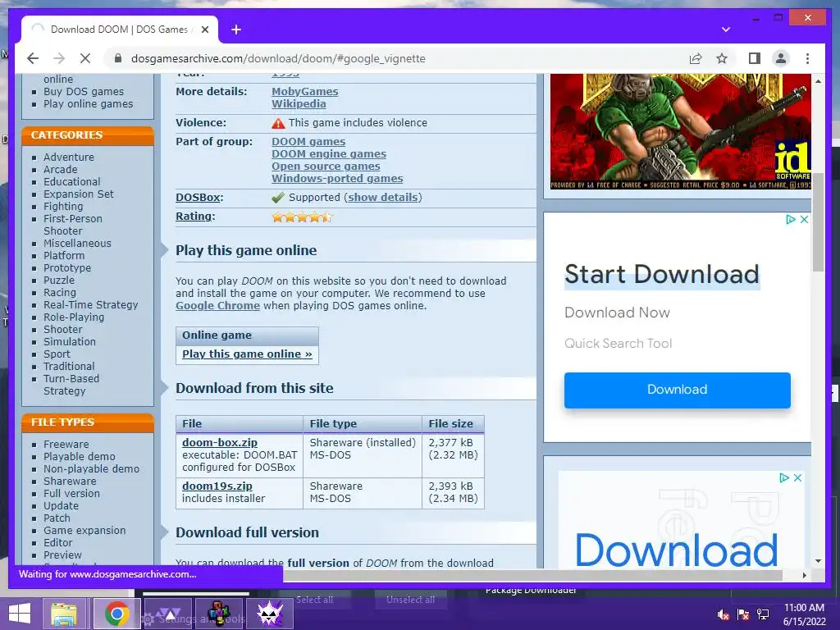This screenshot has width=840, height=630.
Task: Open the Adventure category
Action: [x=69, y=157]
